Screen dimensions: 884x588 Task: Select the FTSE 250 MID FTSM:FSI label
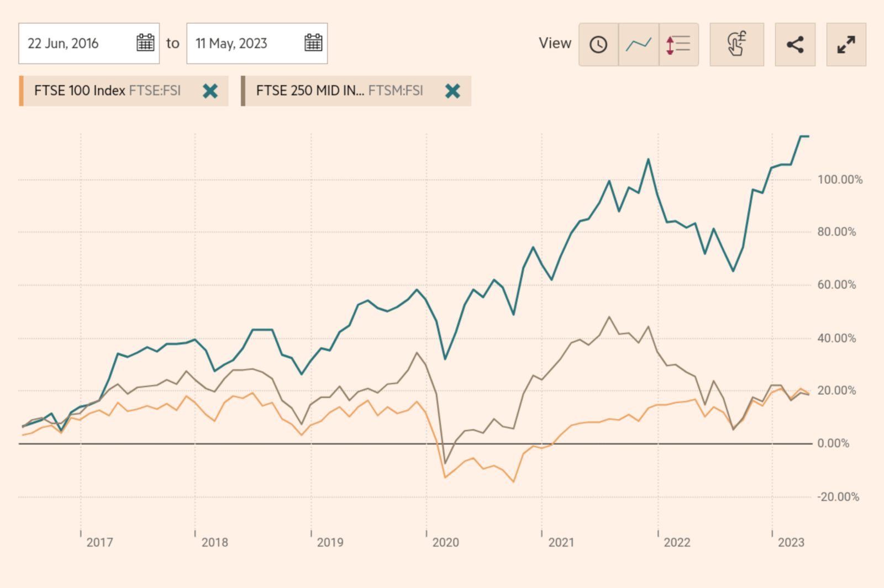pyautogui.click(x=339, y=91)
